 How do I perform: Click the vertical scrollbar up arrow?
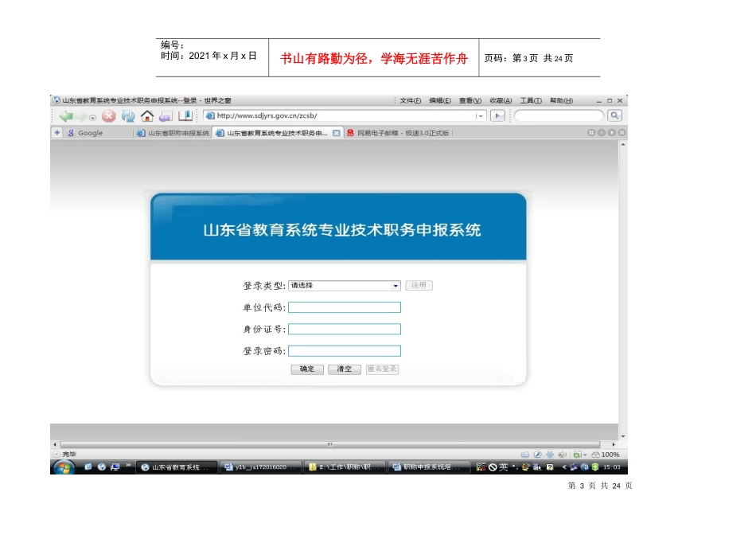[623, 144]
